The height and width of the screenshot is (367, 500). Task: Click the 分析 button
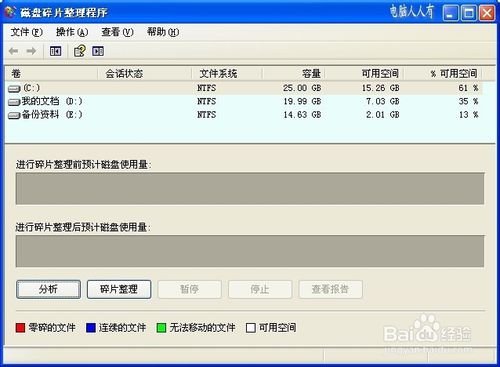tap(48, 289)
